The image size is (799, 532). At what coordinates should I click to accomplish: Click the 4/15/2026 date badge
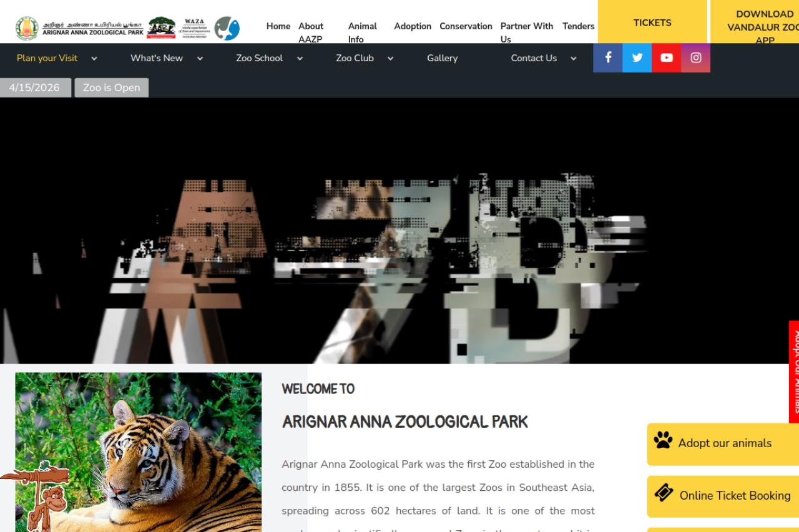[x=35, y=88]
